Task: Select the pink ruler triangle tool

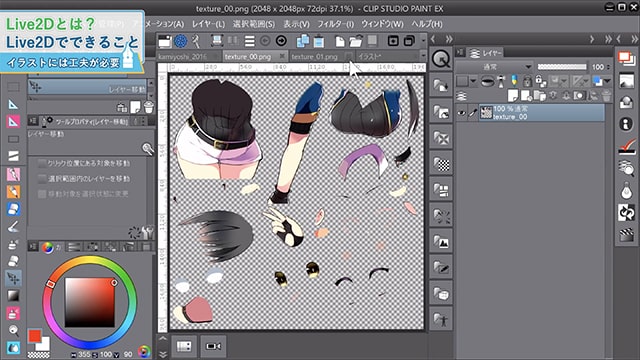Action: coord(13,121)
